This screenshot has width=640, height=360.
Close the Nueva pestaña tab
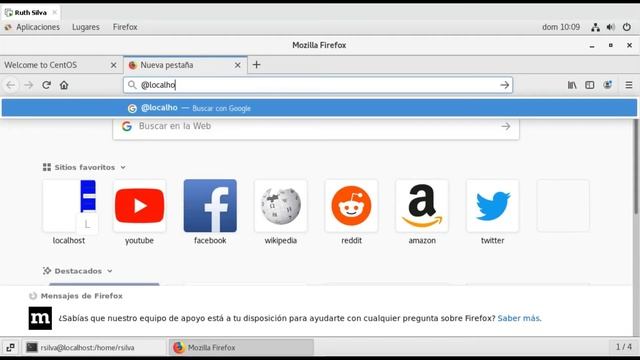tap(237, 65)
